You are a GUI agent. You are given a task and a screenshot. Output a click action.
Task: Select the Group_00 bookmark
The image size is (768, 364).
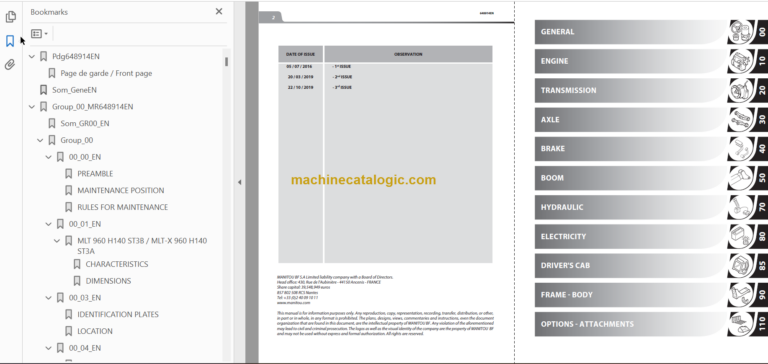coord(76,140)
